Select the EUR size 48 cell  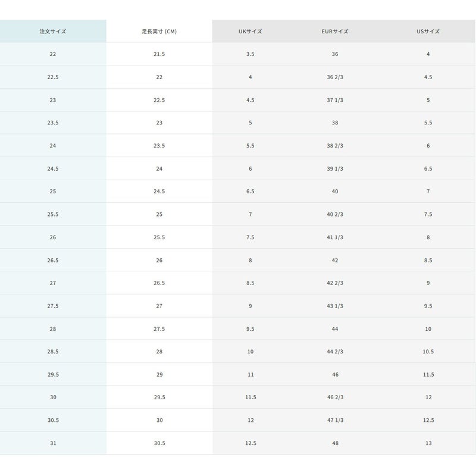(334, 443)
